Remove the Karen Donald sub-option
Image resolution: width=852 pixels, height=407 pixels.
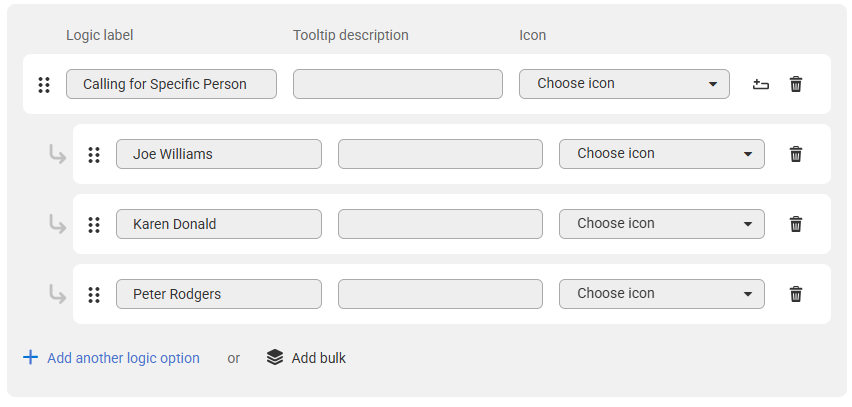coord(795,224)
